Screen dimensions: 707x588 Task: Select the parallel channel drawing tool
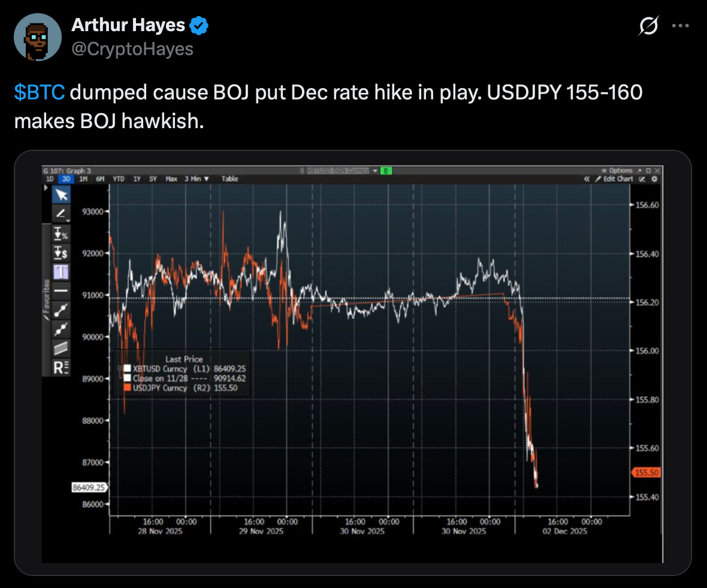click(x=61, y=348)
